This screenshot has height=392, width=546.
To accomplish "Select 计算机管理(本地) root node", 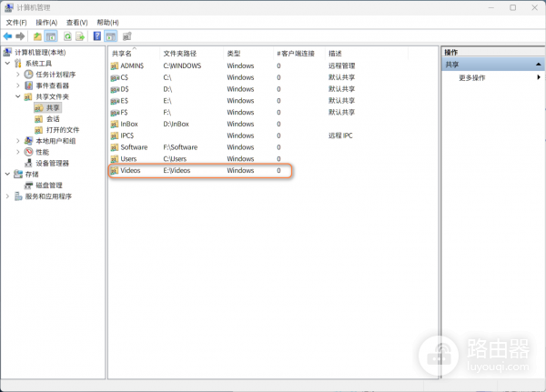I will tap(40, 52).
